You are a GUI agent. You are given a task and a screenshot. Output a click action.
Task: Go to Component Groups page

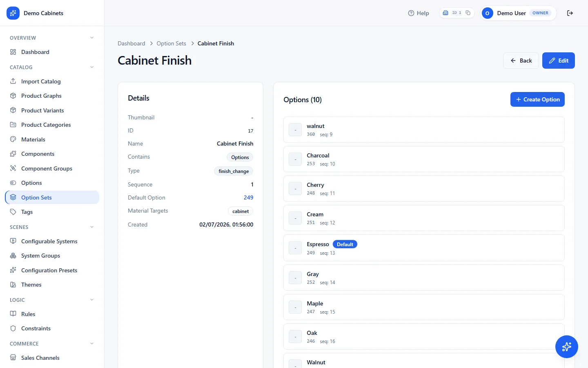point(52,168)
